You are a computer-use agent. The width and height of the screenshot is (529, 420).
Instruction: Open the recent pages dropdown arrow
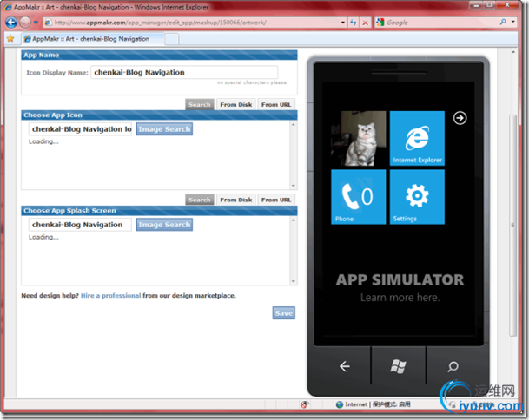click(36, 23)
